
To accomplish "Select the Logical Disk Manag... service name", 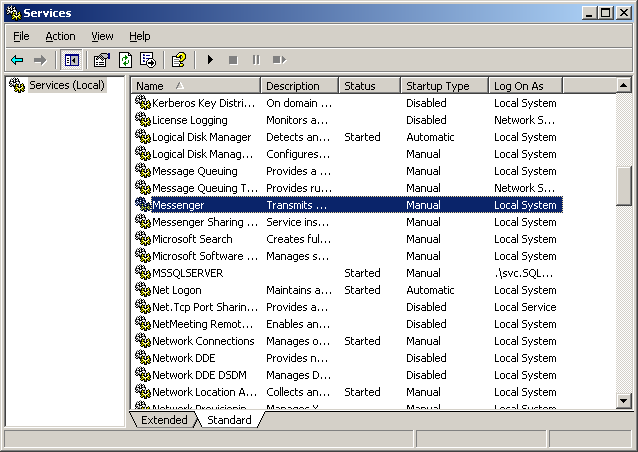I will 202,154.
